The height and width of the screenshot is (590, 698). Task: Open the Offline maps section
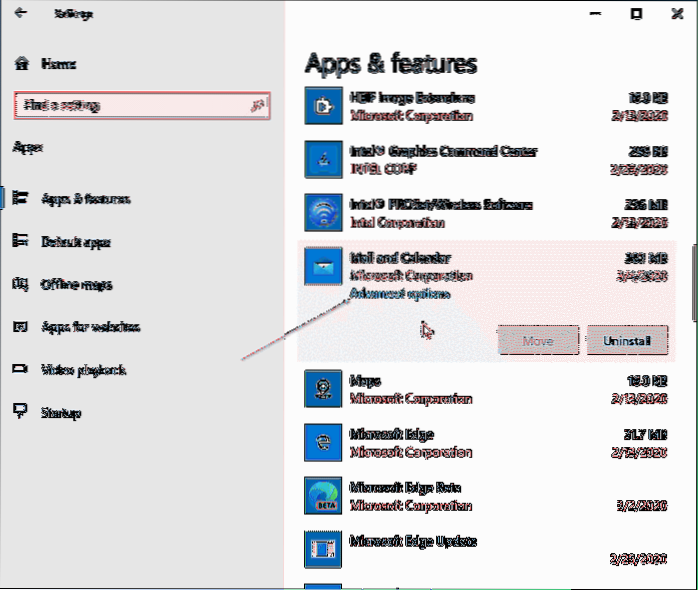point(76,284)
